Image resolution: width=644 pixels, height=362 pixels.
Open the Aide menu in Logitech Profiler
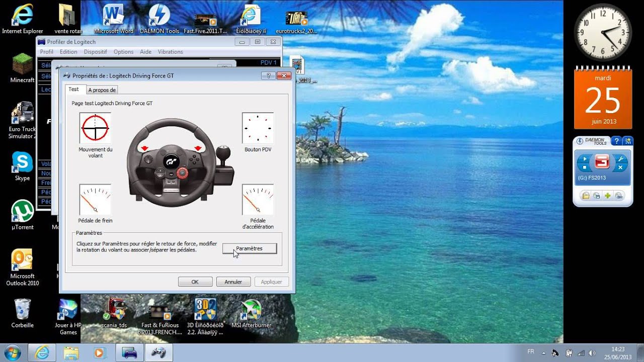pyautogui.click(x=145, y=52)
